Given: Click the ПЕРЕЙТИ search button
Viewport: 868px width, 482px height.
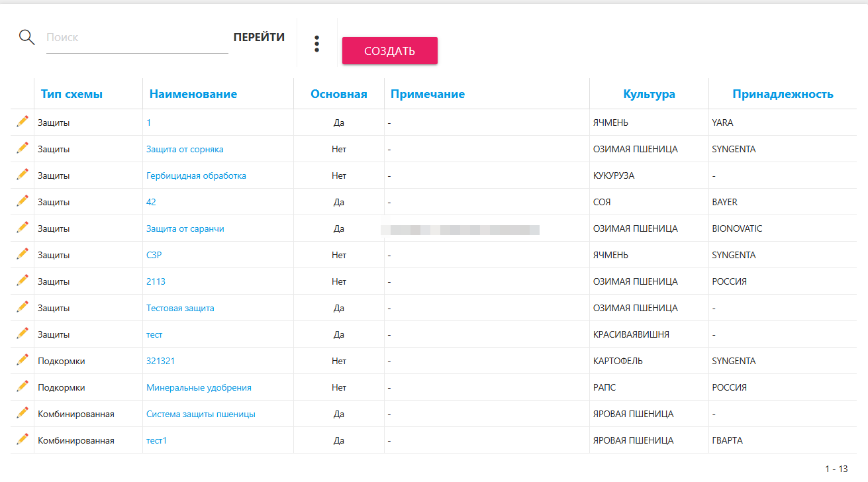Looking at the screenshot, I should (x=259, y=38).
